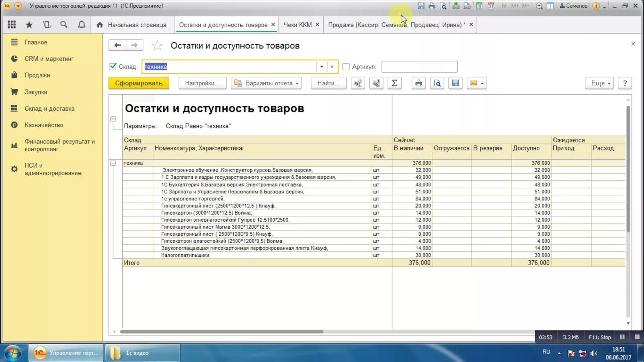Viewport: 644px width, 362px height.
Task: Print the report using printer icon
Action: tap(418, 83)
